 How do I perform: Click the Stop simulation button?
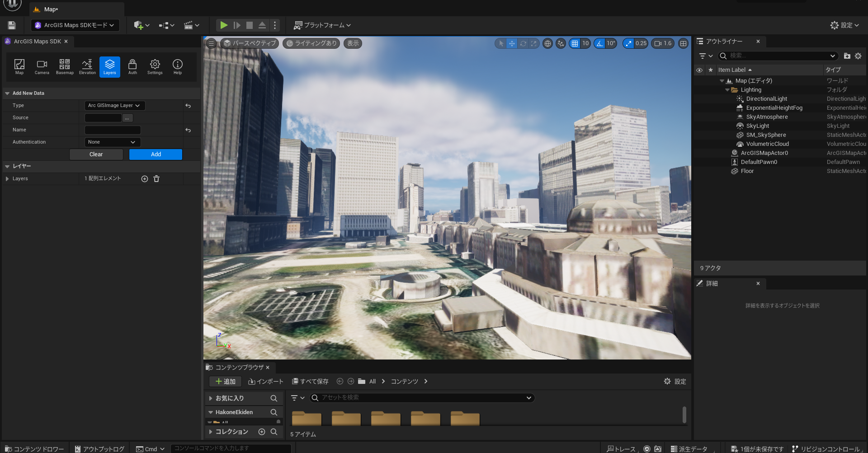[x=250, y=25]
